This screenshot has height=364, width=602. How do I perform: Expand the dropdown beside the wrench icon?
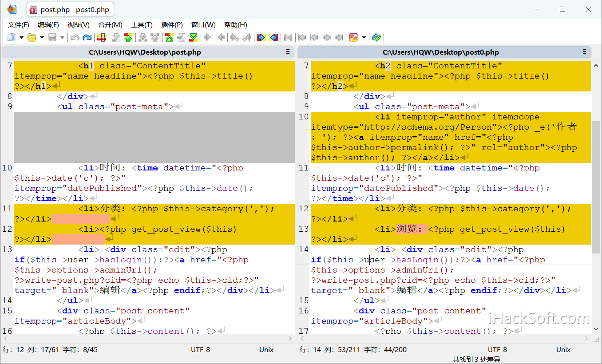pyautogui.click(x=364, y=37)
